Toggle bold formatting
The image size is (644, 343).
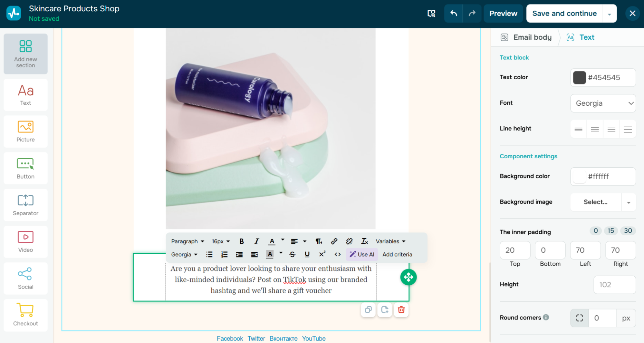242,241
